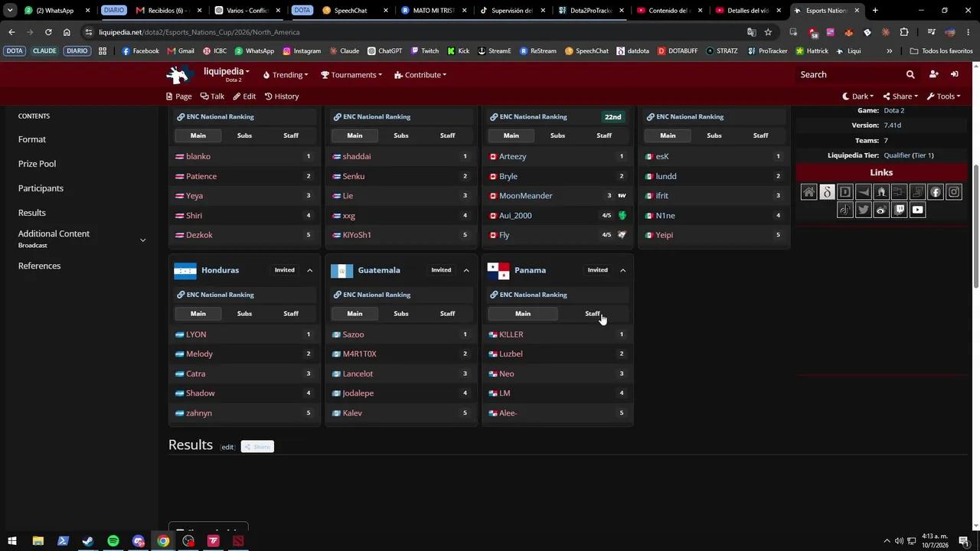Show Guatemala Staff roster
Image resolution: width=980 pixels, height=551 pixels.
coord(447,314)
